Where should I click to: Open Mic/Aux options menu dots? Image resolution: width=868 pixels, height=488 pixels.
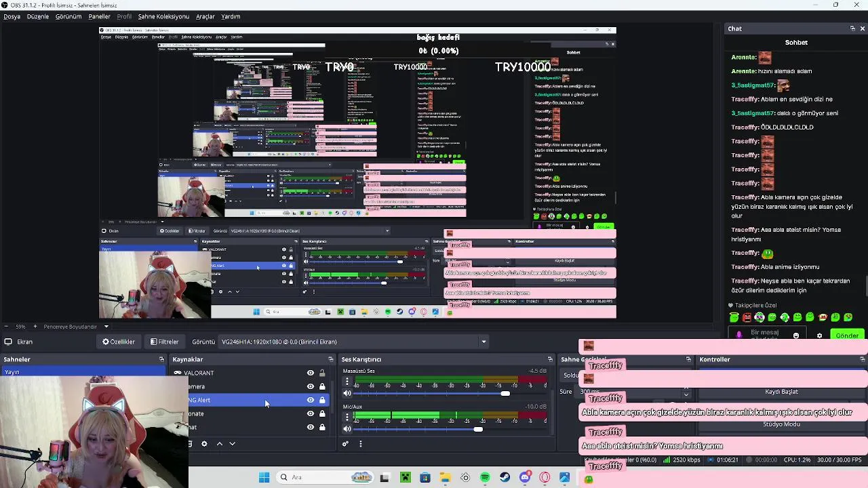click(x=347, y=417)
